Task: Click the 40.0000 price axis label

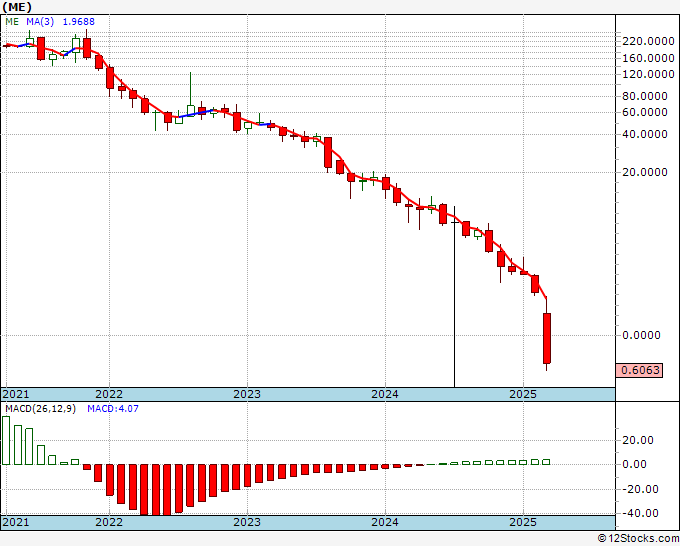Action: point(645,134)
